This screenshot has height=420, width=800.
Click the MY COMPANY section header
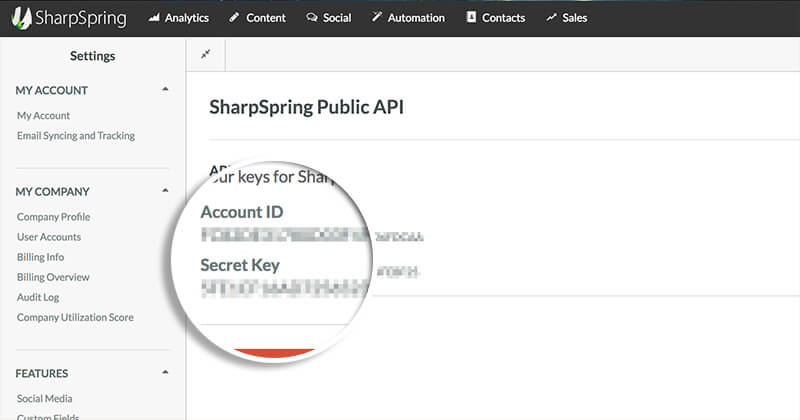tap(53, 191)
